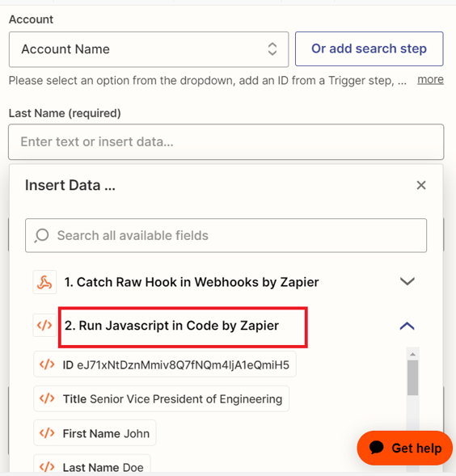Click the code icon beside Last Name Doe
The height and width of the screenshot is (476, 456).
click(47, 467)
